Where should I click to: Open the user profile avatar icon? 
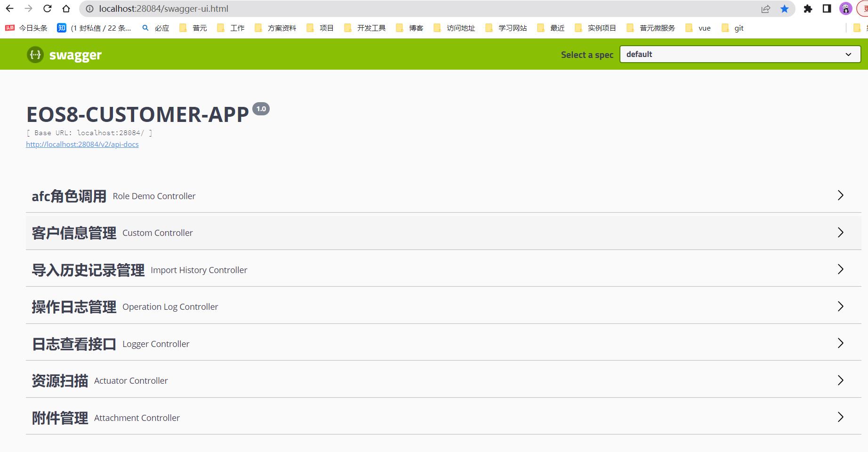pyautogui.click(x=846, y=8)
